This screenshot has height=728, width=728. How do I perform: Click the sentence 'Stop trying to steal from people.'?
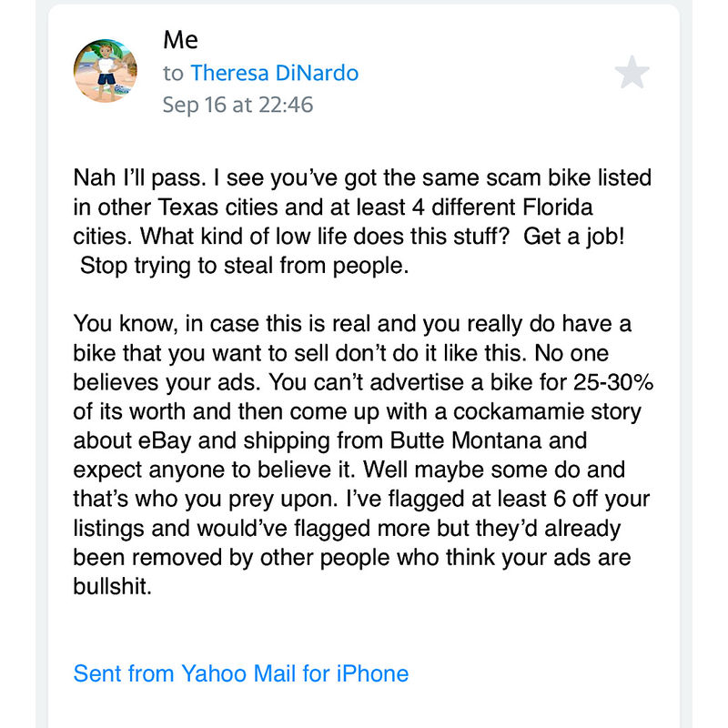coord(244,266)
